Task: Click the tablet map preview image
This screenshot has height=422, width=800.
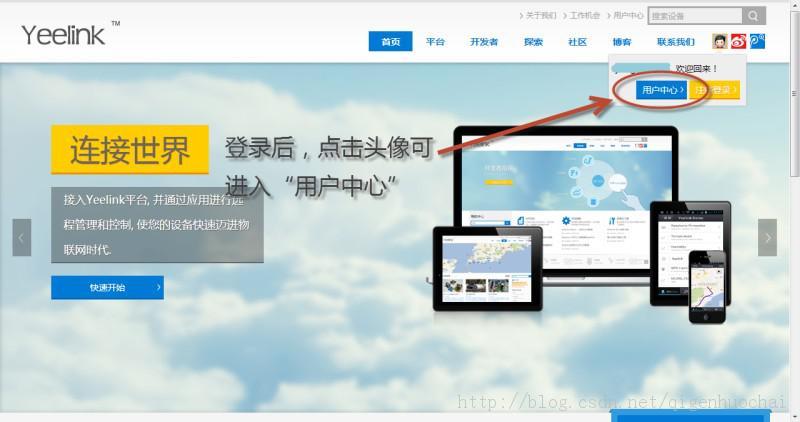Action: click(487, 269)
